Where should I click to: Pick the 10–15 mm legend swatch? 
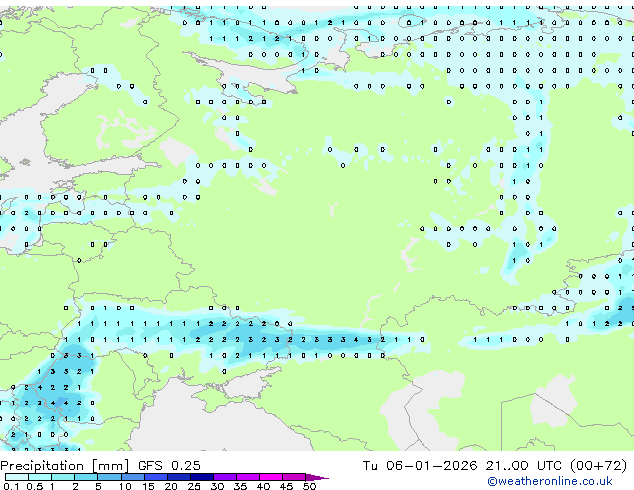[133, 477]
